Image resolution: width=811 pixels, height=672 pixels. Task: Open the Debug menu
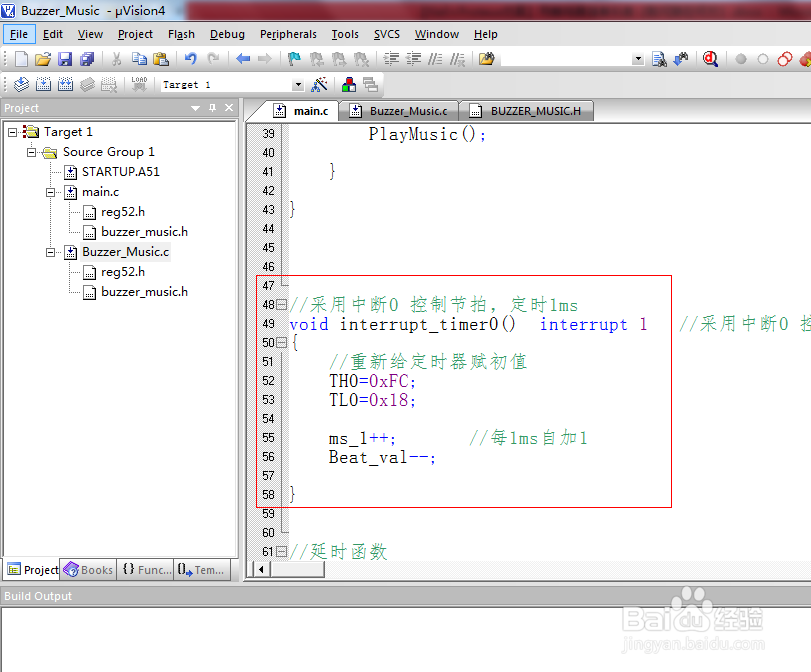coord(227,34)
